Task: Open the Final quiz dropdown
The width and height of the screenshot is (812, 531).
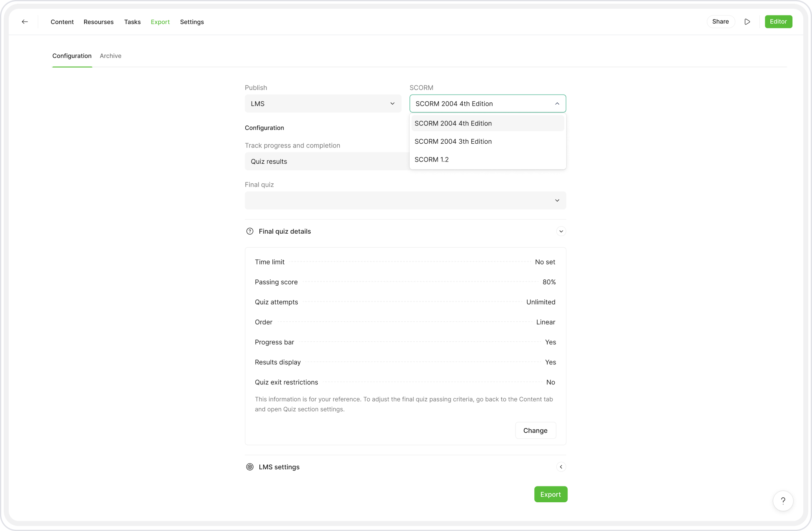Action: 405,200
